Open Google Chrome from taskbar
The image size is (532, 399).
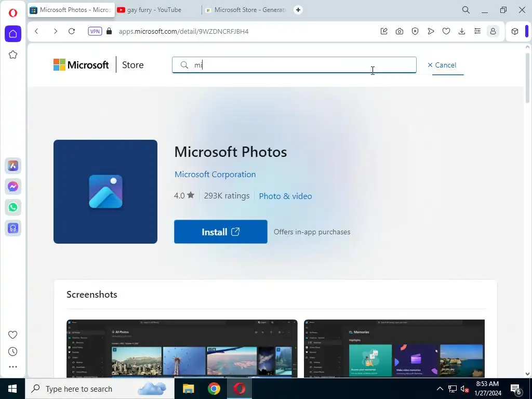(x=214, y=389)
